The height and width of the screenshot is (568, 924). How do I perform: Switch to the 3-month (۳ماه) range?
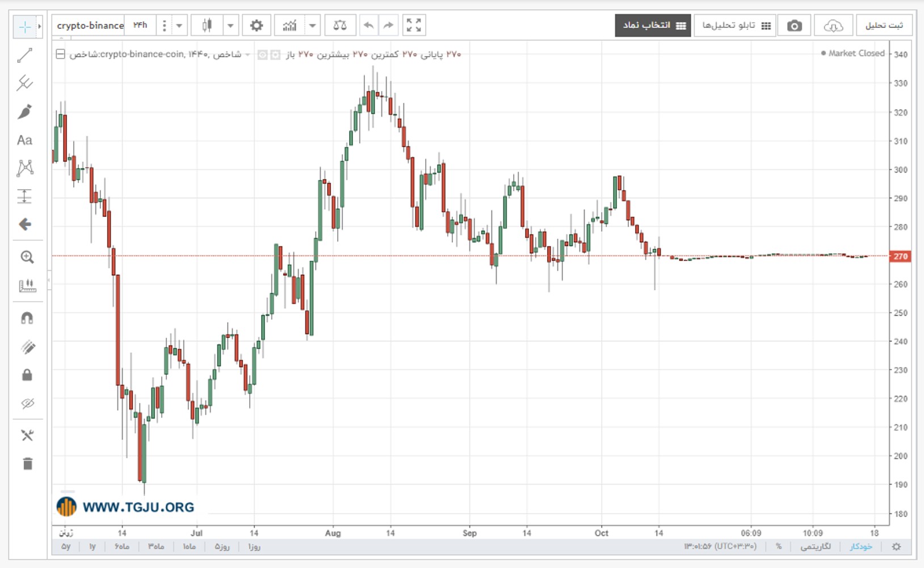point(156,546)
